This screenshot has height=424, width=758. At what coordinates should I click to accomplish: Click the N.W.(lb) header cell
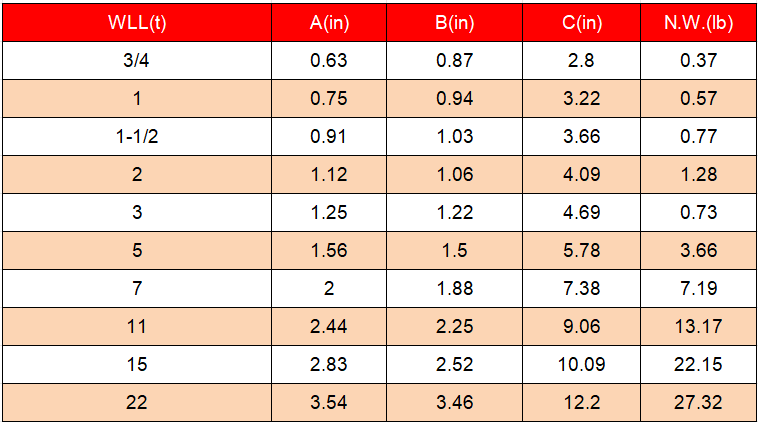[x=698, y=24]
